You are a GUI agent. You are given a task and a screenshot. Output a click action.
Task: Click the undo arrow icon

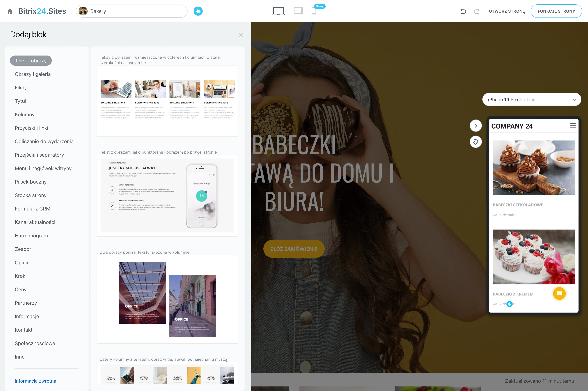[x=463, y=11]
